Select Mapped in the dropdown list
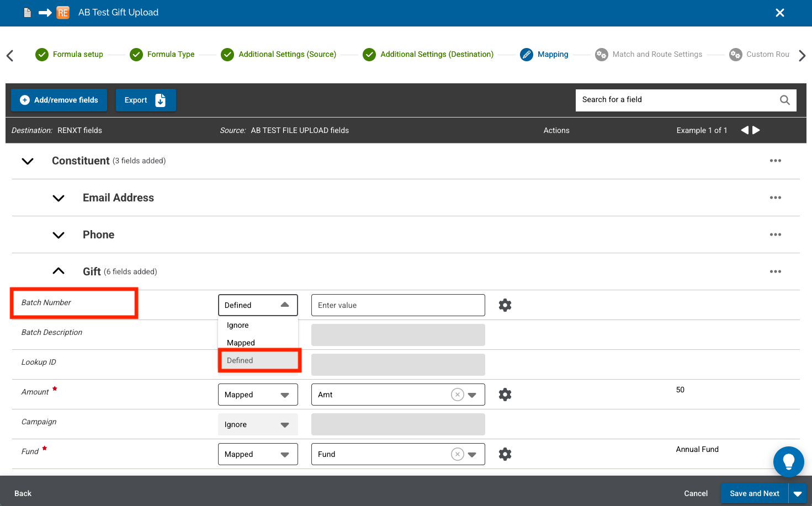Viewport: 812px width, 506px height. point(258,343)
